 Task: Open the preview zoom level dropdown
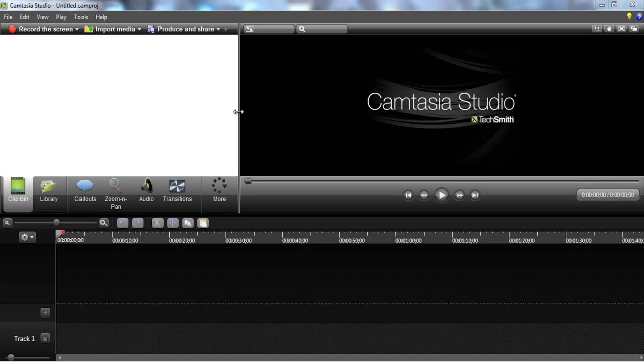(x=321, y=29)
